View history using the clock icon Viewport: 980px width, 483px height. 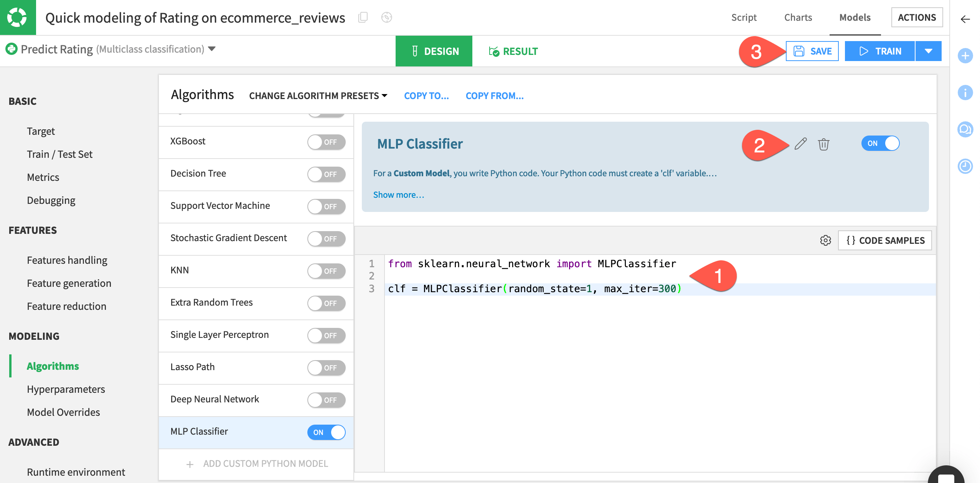(965, 167)
